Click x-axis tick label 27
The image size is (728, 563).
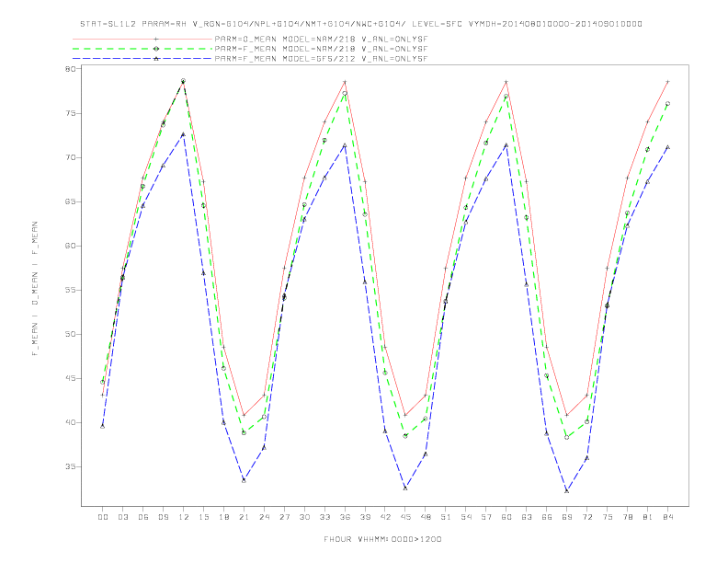point(284,517)
